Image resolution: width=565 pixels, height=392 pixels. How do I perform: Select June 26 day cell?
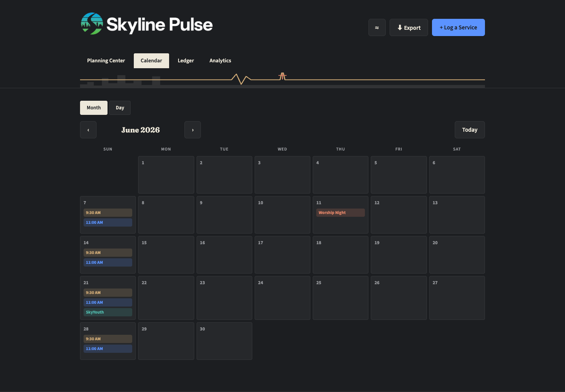(x=399, y=298)
